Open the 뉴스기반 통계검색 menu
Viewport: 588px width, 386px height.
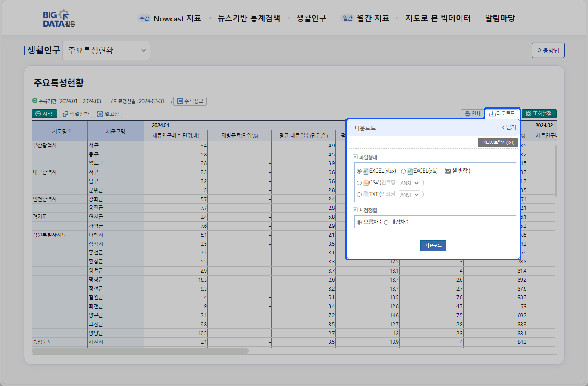(x=249, y=18)
